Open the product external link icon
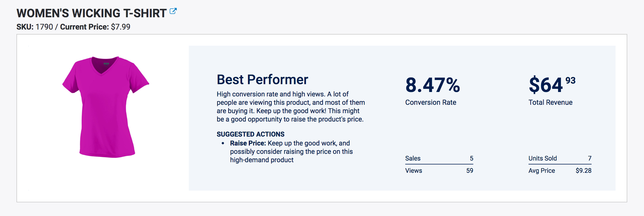 coord(173,11)
